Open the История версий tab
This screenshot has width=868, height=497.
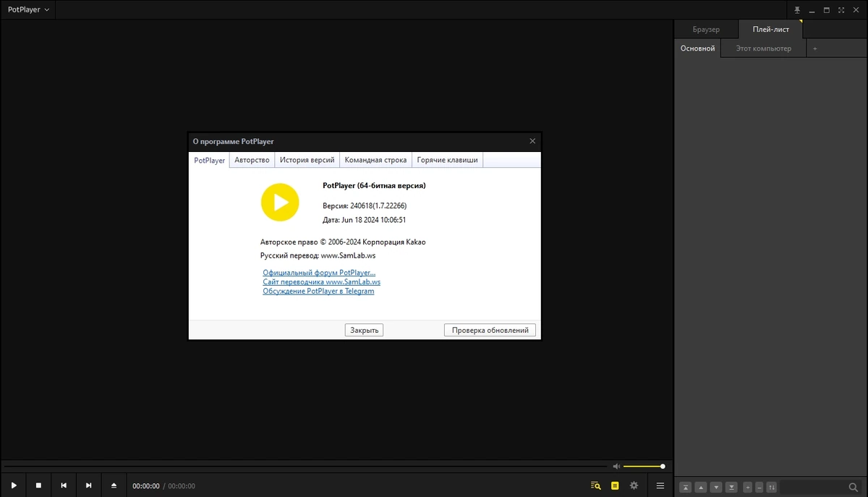coord(307,160)
